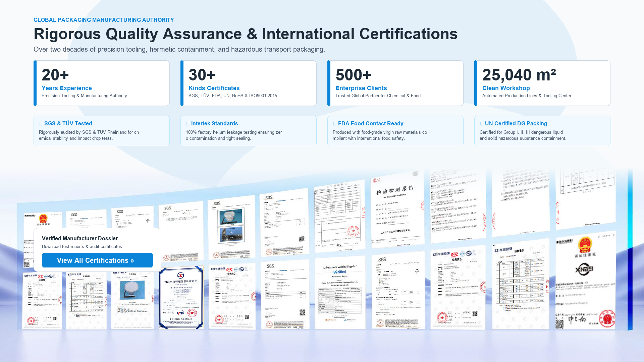This screenshot has width=644, height=362.
Task: Click icon beside Intertek Standards title
Action: (188, 123)
